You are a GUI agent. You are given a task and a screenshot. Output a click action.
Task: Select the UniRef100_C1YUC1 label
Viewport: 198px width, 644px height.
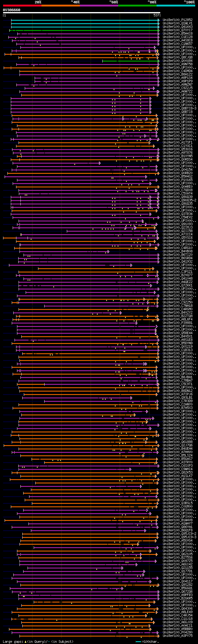(178, 146)
